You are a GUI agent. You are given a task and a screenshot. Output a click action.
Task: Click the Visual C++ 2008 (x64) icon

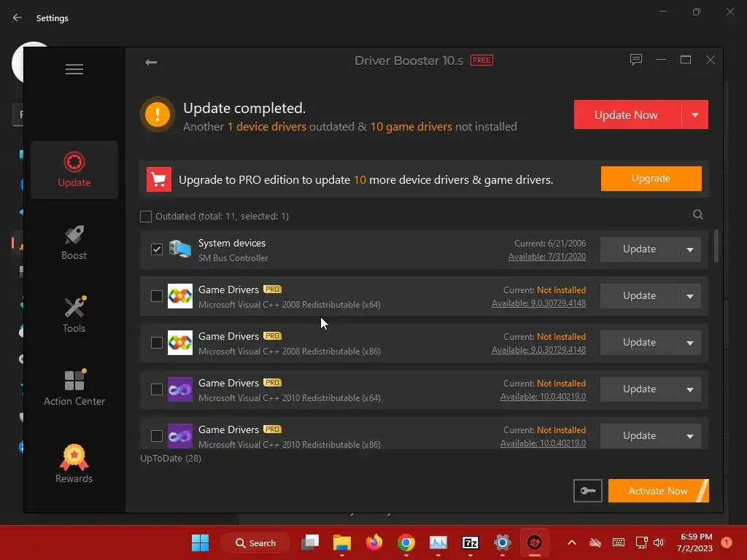click(180, 296)
